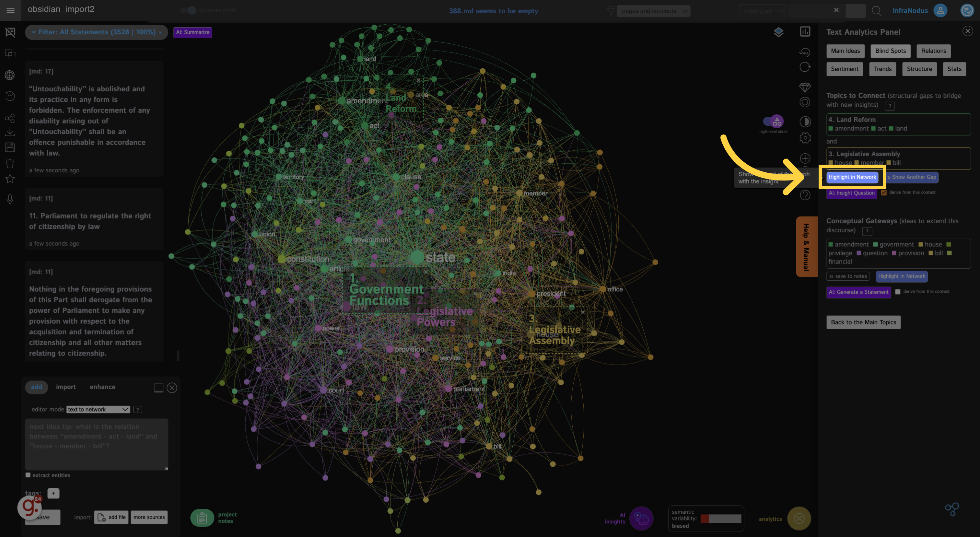
Task: Open graph settings gear icon
Action: [805, 138]
